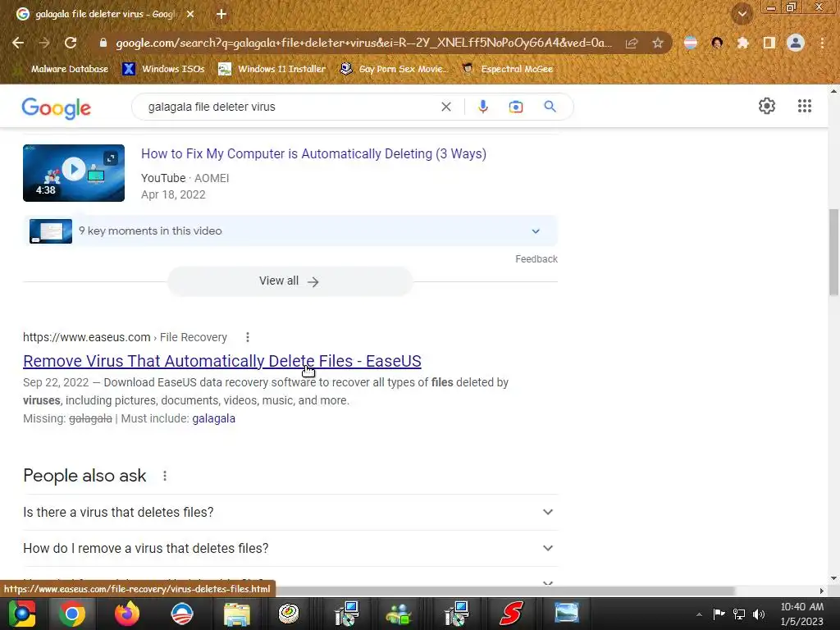Open Remove Virus That Automatically Delete Files link

(x=221, y=361)
